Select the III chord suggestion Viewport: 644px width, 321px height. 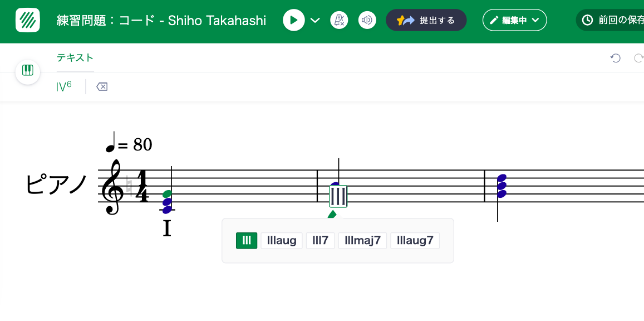(x=247, y=241)
